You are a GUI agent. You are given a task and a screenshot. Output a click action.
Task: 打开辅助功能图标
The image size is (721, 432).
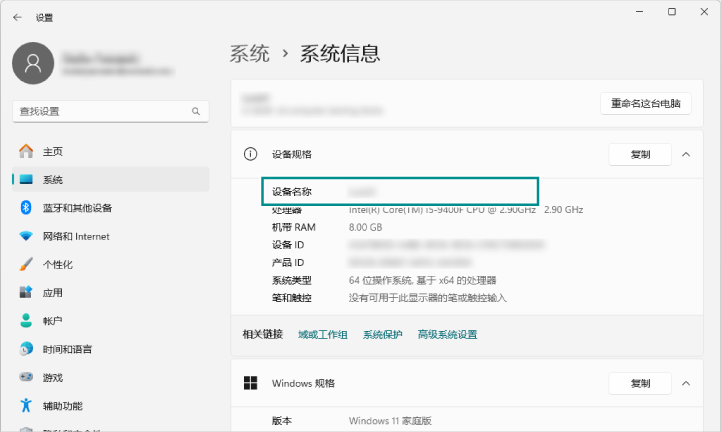[26, 406]
